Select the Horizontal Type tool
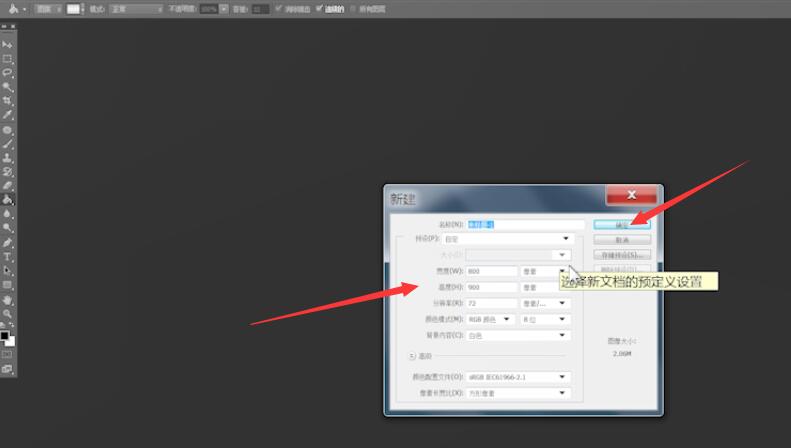This screenshot has width=791, height=448. click(x=7, y=257)
